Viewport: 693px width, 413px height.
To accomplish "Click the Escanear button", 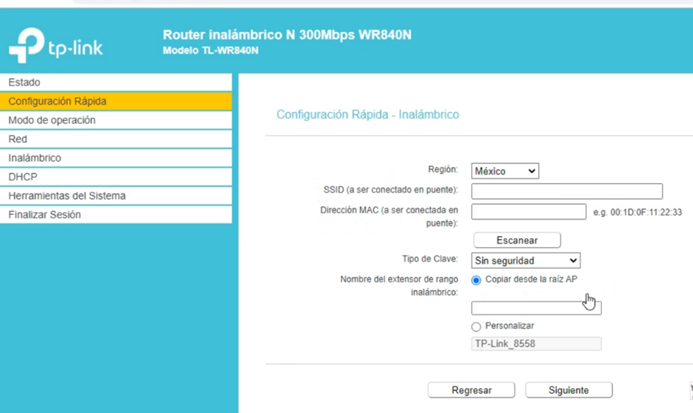I will pyautogui.click(x=517, y=241).
